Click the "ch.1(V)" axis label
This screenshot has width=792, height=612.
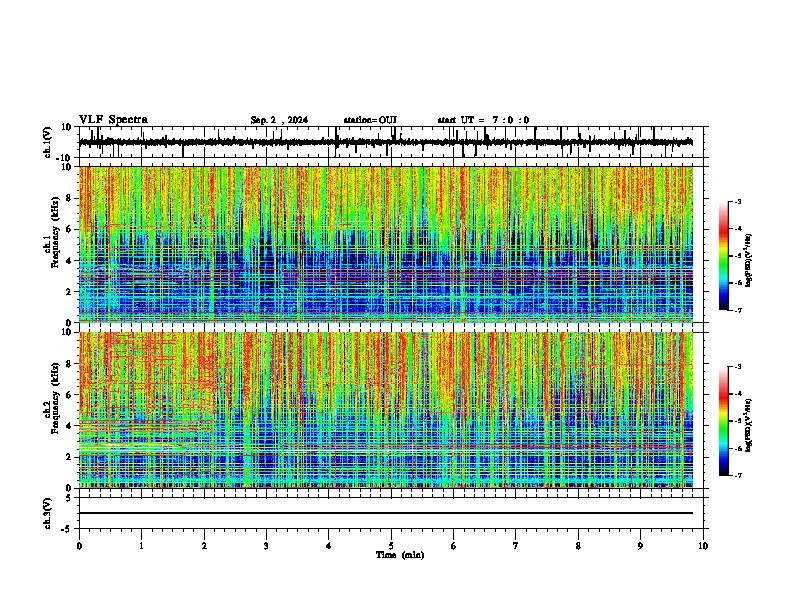pos(48,142)
